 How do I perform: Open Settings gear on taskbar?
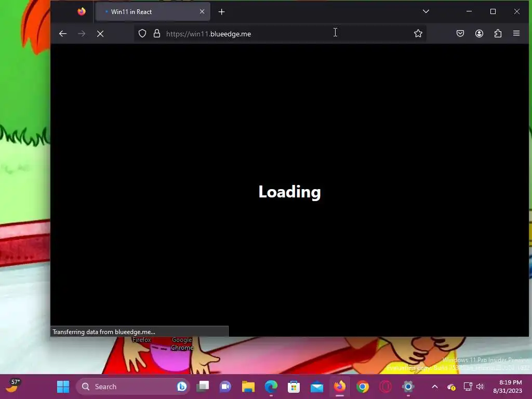pyautogui.click(x=408, y=387)
